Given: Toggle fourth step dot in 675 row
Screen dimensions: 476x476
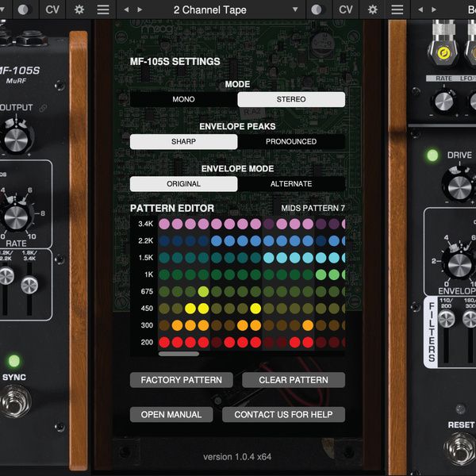Looking at the screenshot, I should point(203,292).
